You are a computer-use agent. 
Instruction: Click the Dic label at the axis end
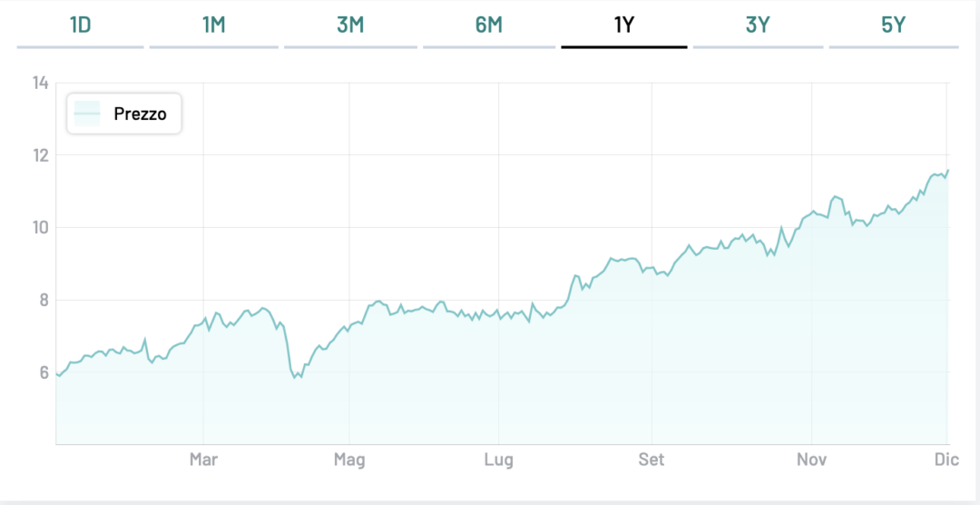point(946,460)
